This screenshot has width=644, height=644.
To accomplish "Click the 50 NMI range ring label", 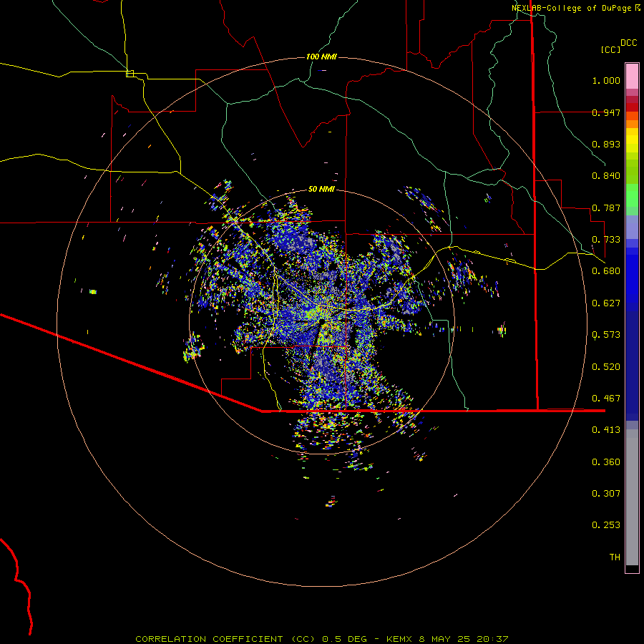I will click(x=321, y=189).
